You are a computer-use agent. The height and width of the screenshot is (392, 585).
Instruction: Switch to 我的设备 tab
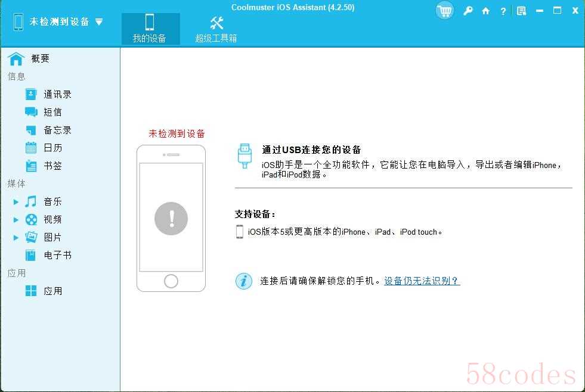pos(150,29)
